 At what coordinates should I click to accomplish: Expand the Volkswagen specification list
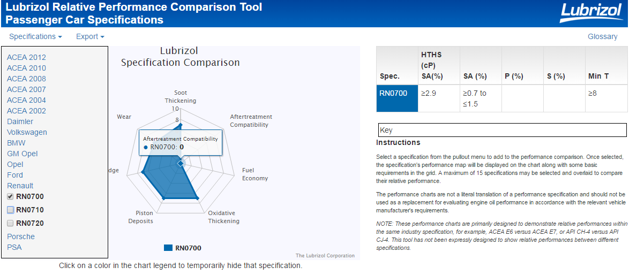coord(27,132)
